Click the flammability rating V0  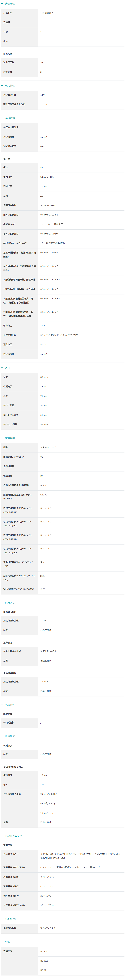[x=42, y=457]
